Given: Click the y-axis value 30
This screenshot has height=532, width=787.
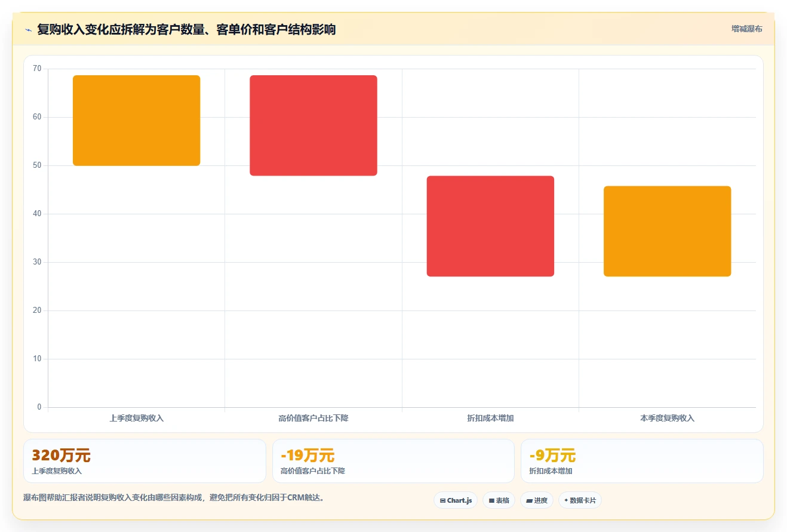Looking at the screenshot, I should (x=37, y=262).
